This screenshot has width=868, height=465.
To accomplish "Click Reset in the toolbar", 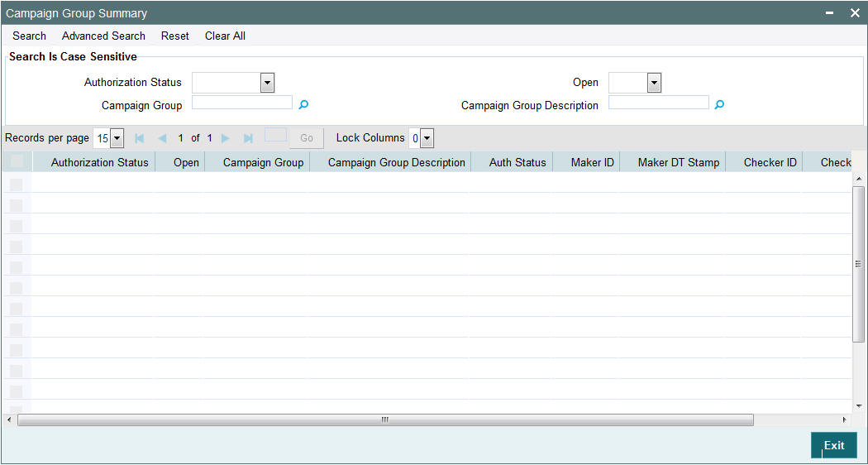I will (175, 36).
